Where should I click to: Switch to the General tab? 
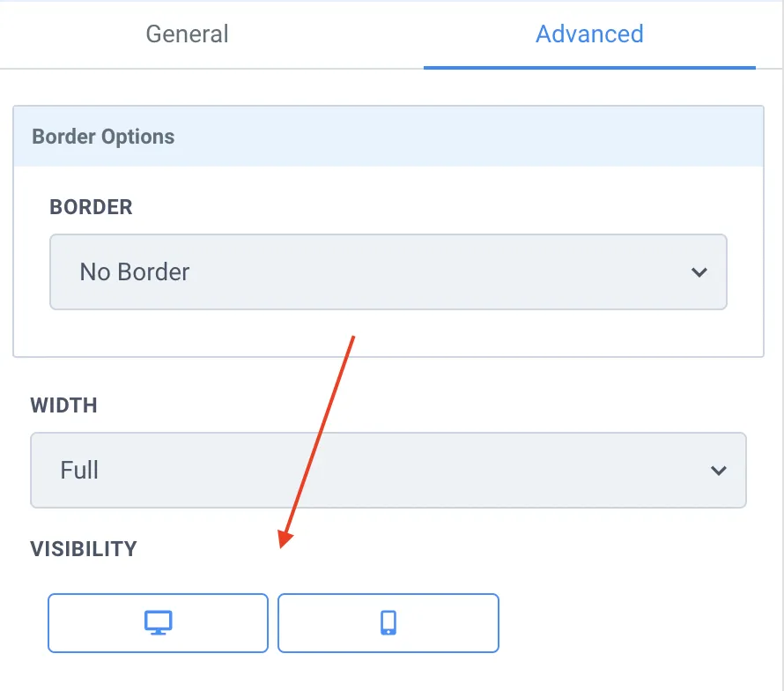point(187,34)
